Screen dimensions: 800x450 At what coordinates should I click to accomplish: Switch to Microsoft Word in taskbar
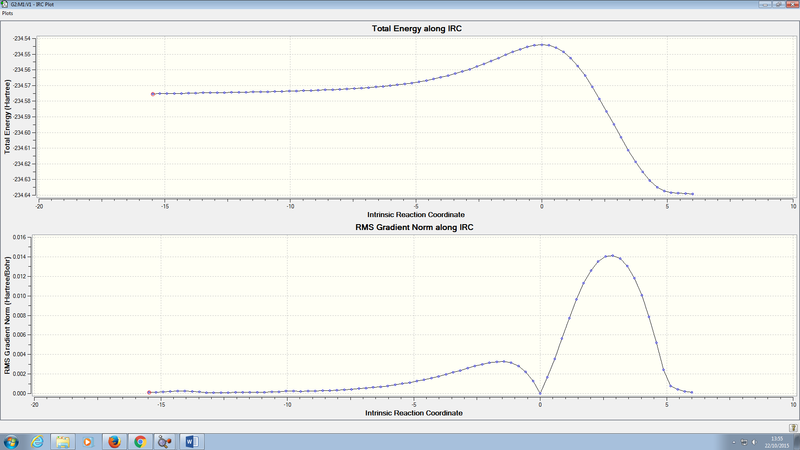tap(191, 442)
